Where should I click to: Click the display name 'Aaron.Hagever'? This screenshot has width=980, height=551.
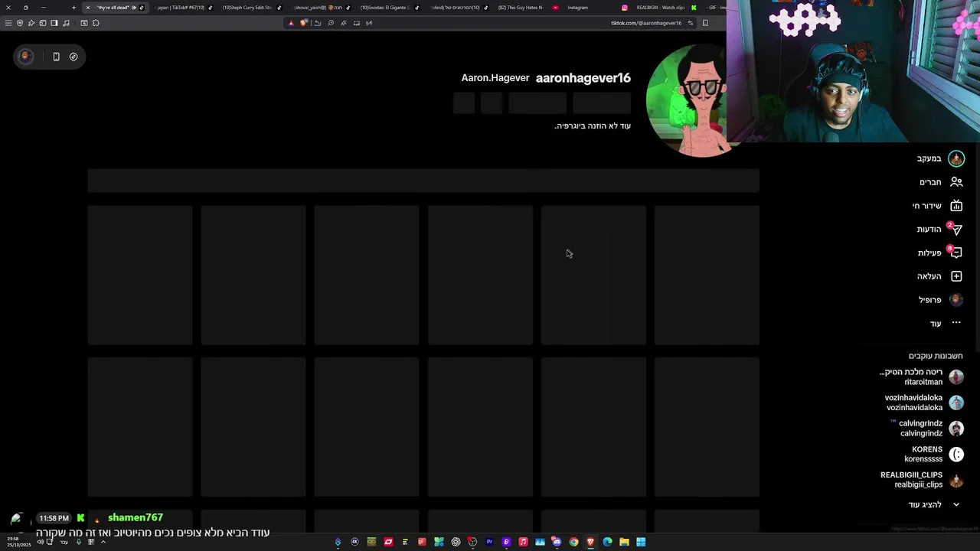pos(495,78)
